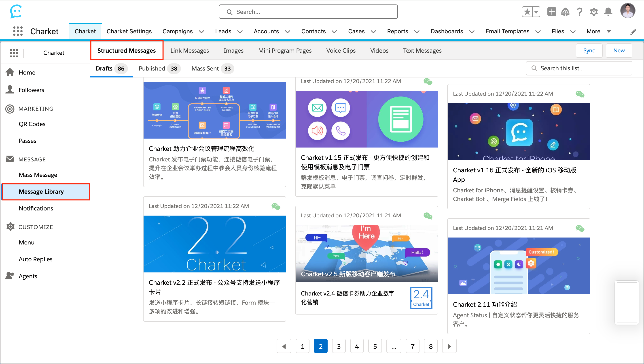Click the Home house icon
Screen dimensions: 644x364
pos(10,72)
